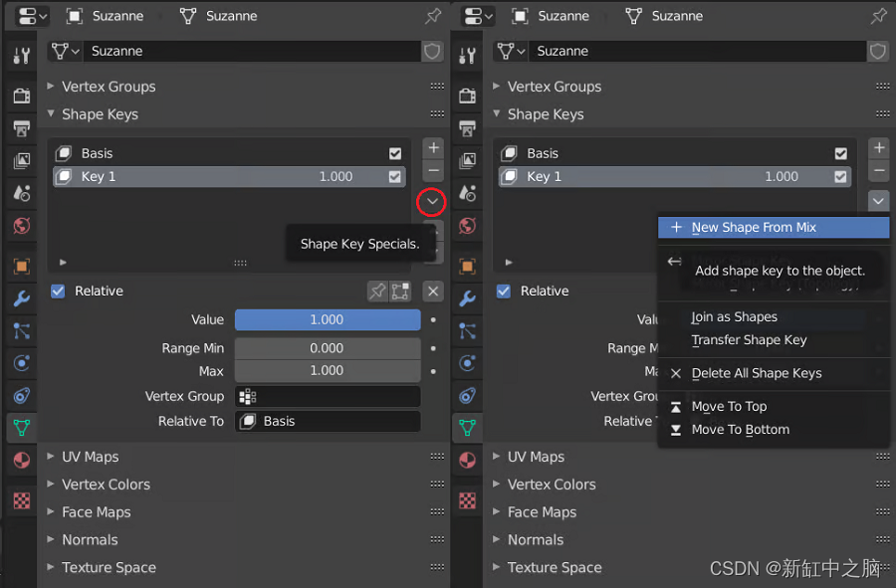
Task: Adjust Range Min slider field
Action: [328, 348]
